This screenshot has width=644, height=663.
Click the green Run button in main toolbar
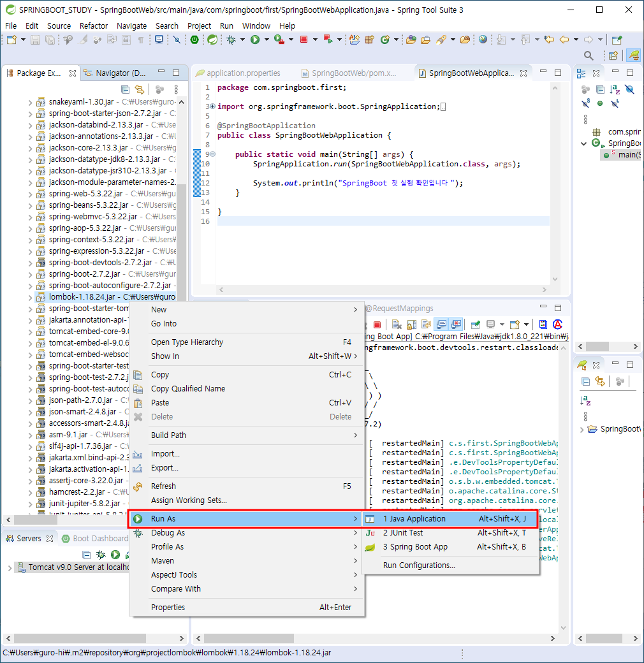pos(255,40)
